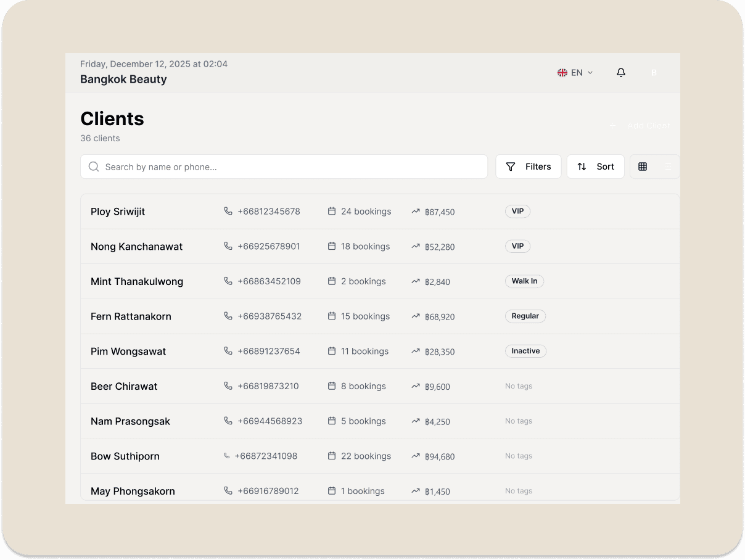Open the notifications bell

[621, 72]
